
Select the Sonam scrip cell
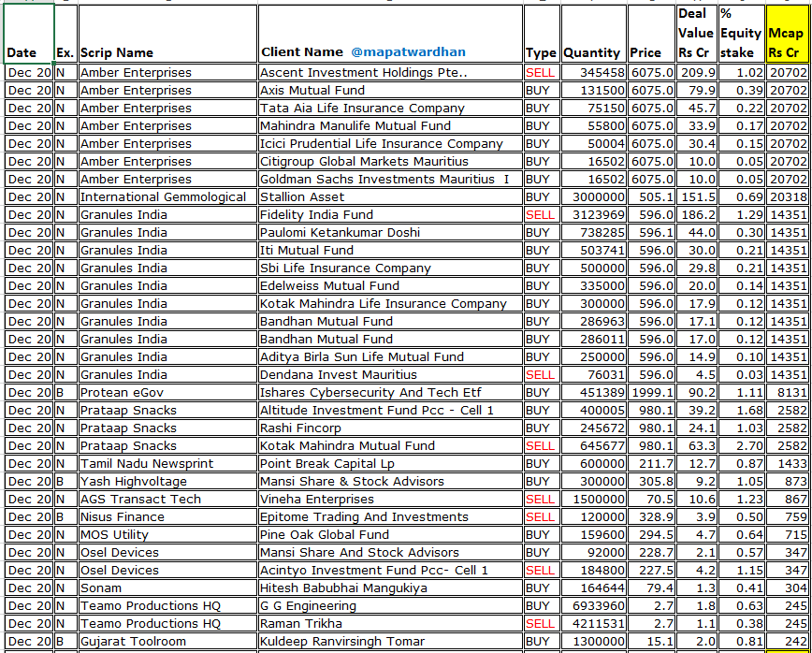167,588
